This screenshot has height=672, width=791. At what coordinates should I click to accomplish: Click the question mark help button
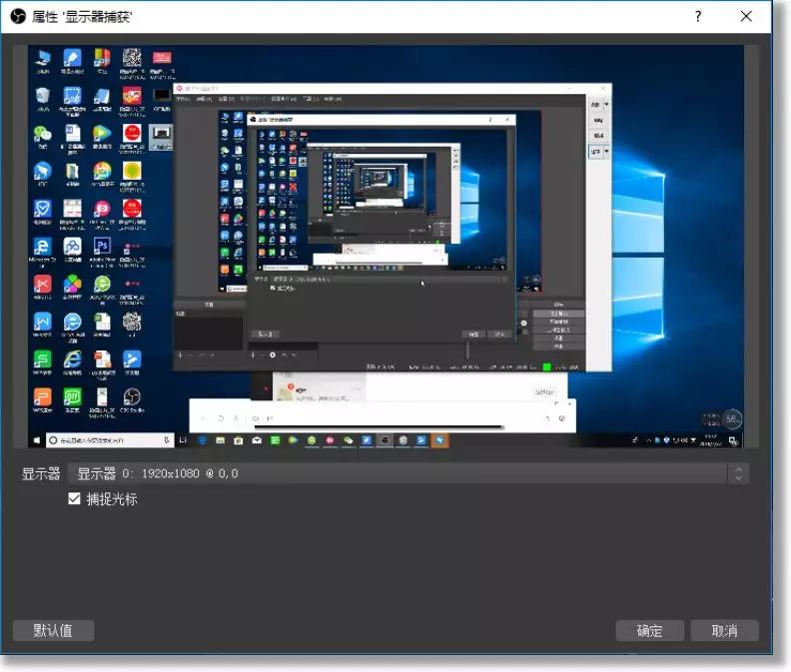tap(698, 17)
